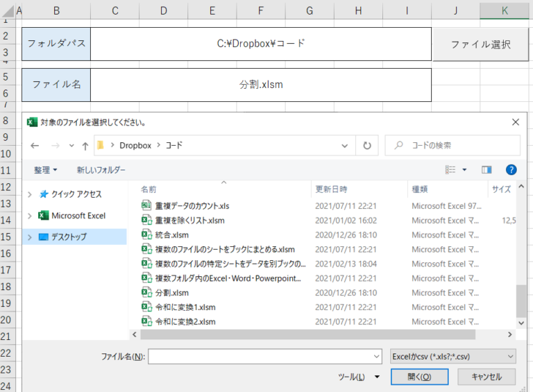Click vertical scrollbar down arrow in file list
The image size is (533, 392).
pyautogui.click(x=521, y=323)
